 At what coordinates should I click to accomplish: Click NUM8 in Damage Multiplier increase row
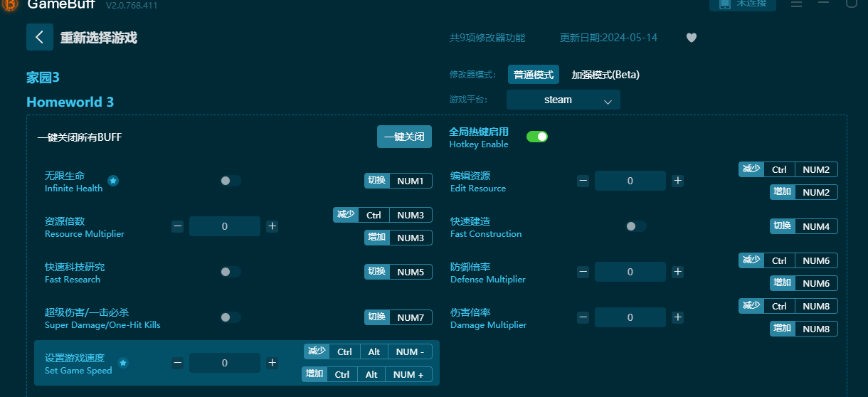tap(816, 329)
